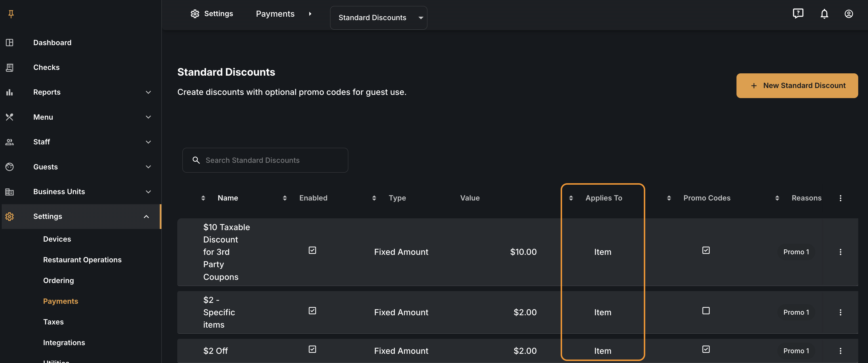This screenshot has width=868, height=363.
Task: Expand the Guests chevron
Action: pos(148,167)
